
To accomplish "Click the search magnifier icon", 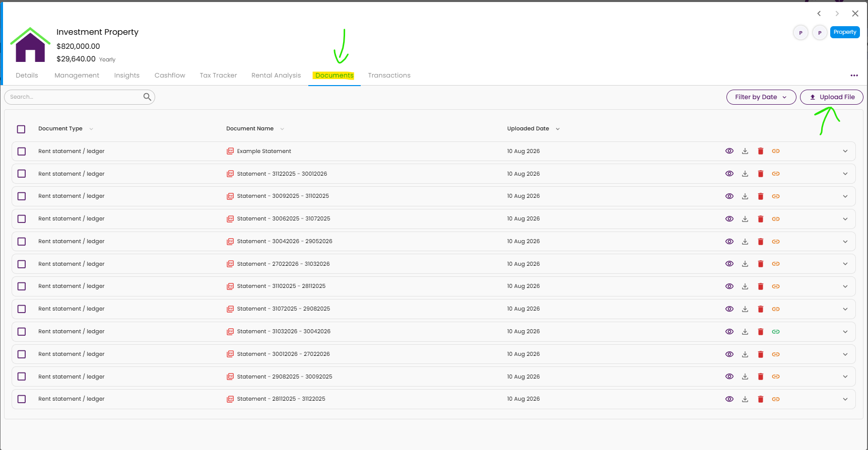I will [x=147, y=97].
